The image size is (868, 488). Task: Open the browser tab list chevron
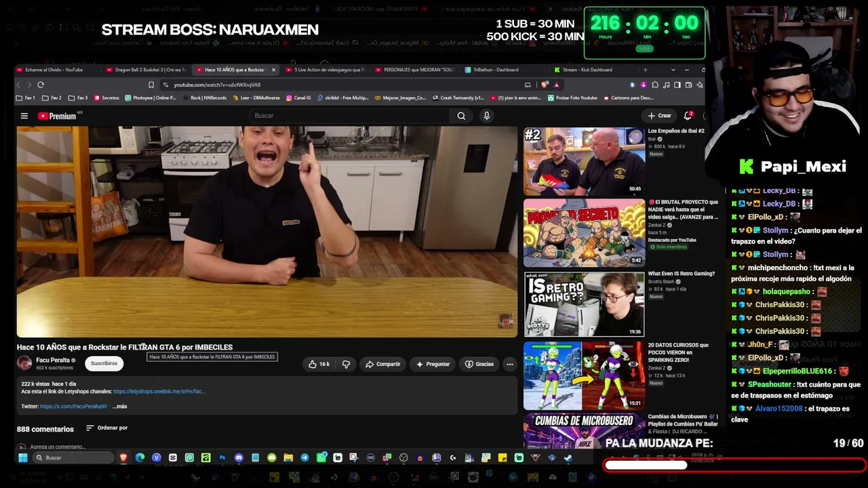point(673,70)
